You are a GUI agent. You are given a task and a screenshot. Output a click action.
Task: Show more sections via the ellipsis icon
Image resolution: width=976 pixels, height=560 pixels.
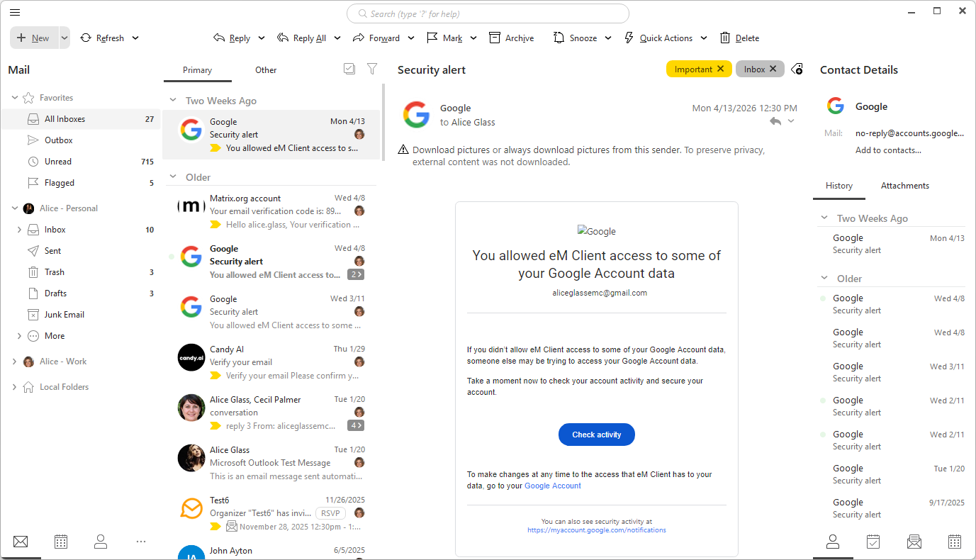[x=141, y=542]
